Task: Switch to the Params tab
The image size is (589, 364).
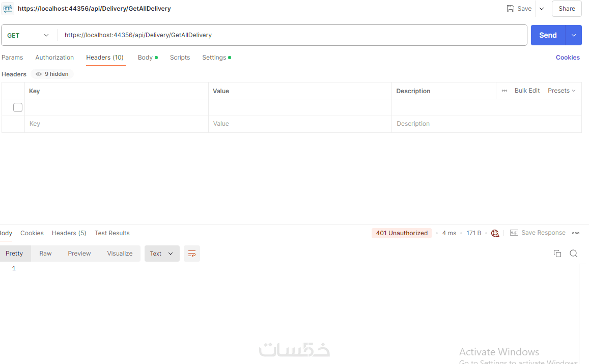Action: pyautogui.click(x=12, y=58)
